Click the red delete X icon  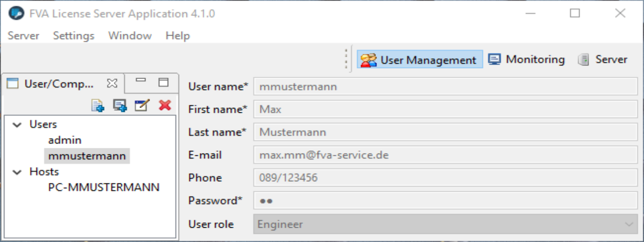tap(165, 105)
